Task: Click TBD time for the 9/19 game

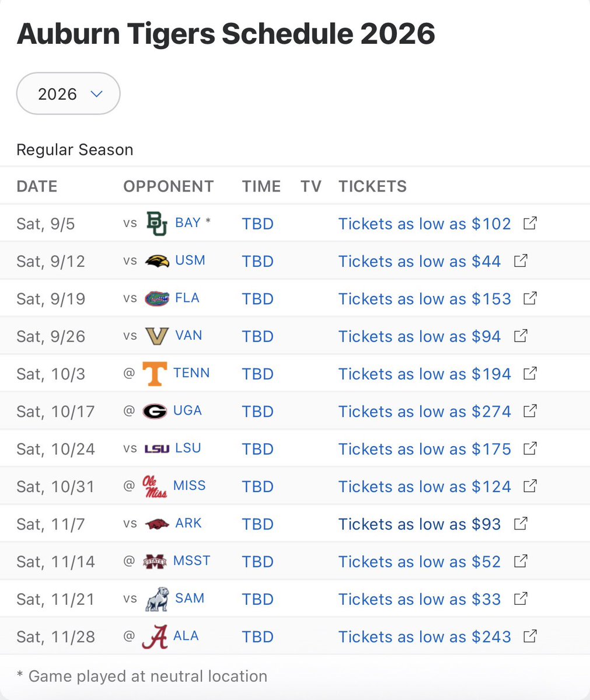Action: (257, 299)
